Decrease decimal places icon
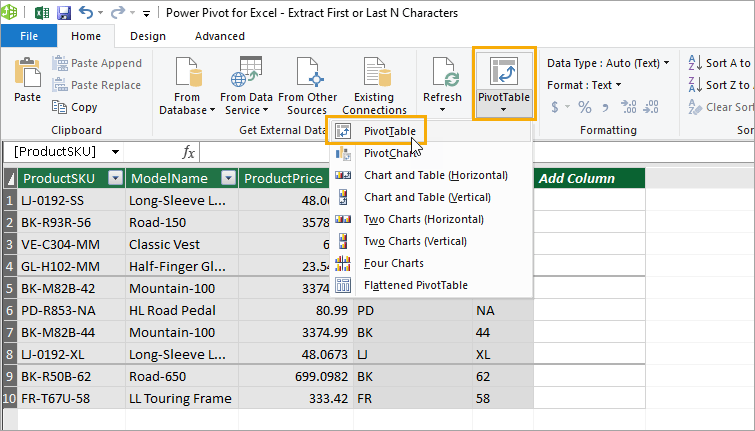Image resolution: width=755 pixels, height=431 pixels. pyautogui.click(x=651, y=107)
